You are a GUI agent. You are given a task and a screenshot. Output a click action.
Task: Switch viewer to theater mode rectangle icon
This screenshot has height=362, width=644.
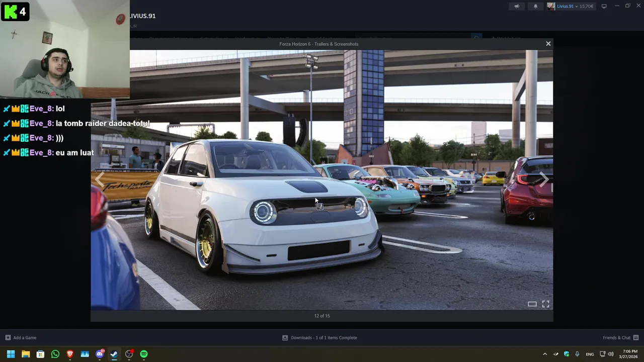point(532,304)
